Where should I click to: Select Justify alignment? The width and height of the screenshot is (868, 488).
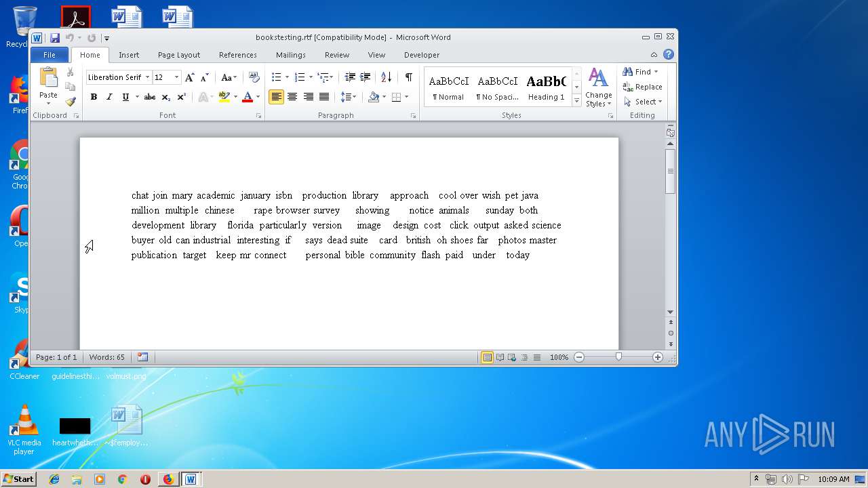click(324, 97)
